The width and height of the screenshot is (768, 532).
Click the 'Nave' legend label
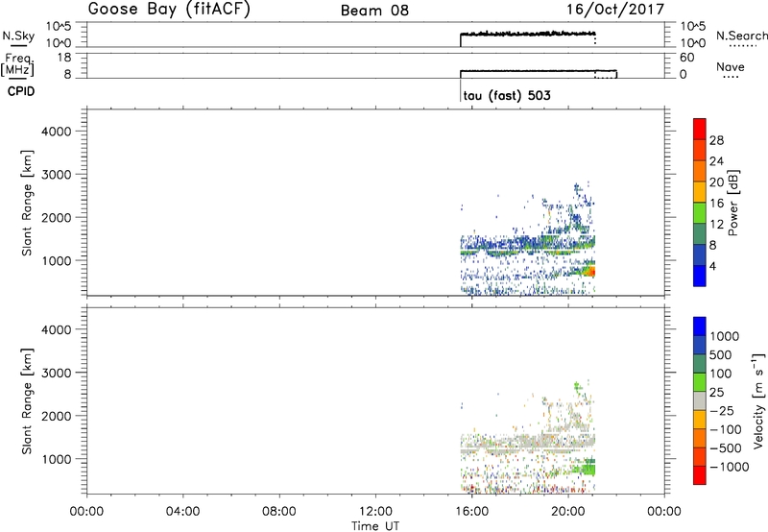[730, 67]
